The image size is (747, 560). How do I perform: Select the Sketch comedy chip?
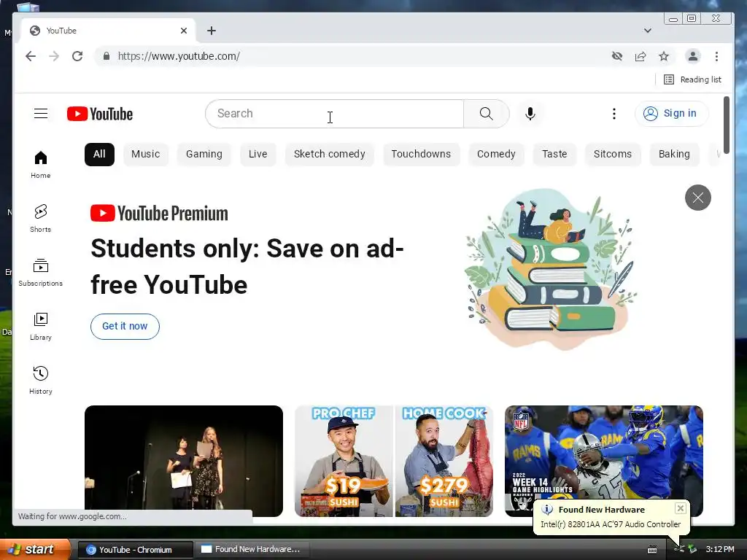click(x=329, y=155)
